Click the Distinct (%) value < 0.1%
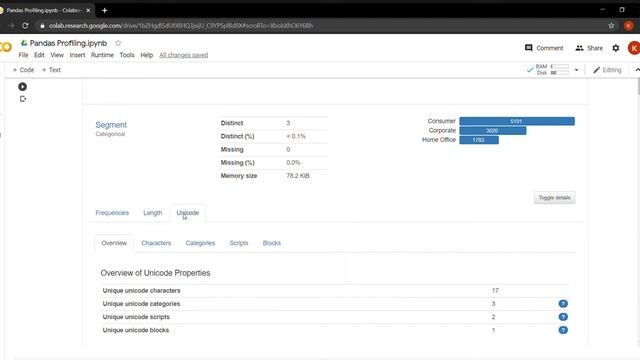The image size is (640, 360). coord(296,136)
